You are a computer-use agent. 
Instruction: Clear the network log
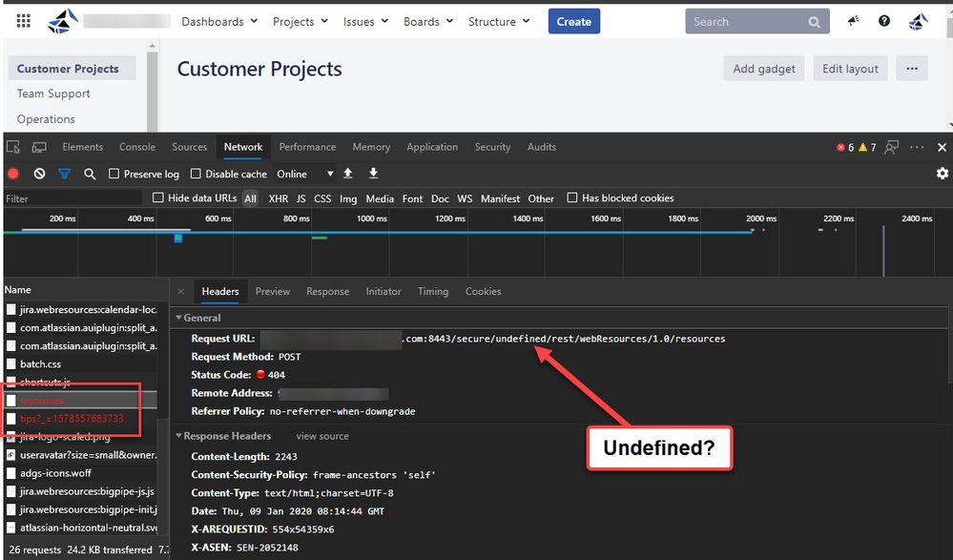(x=39, y=174)
